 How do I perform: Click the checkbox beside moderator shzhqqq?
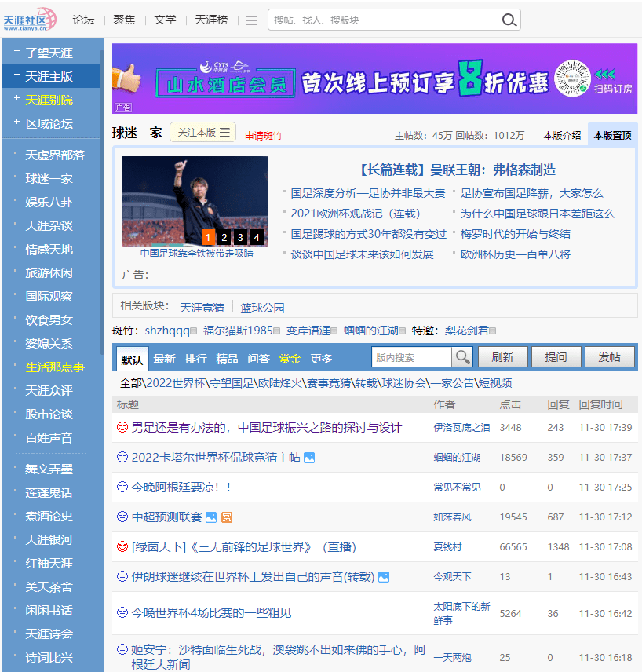[192, 328]
